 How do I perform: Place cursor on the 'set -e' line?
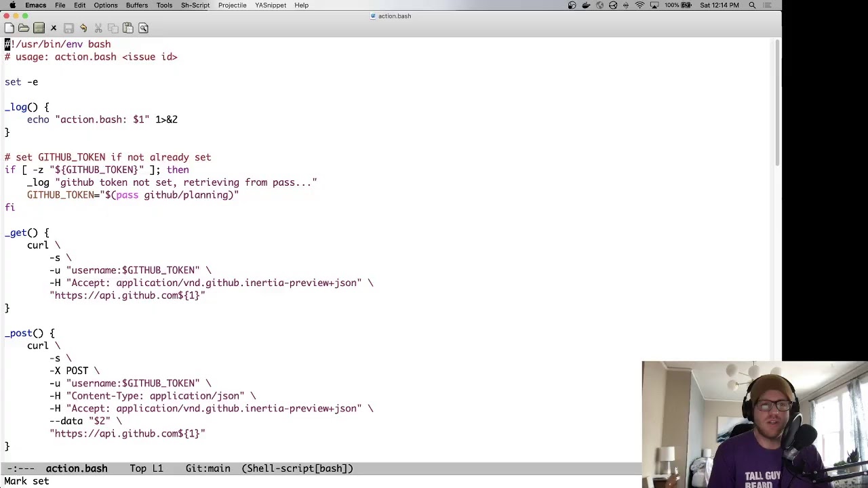[22, 82]
